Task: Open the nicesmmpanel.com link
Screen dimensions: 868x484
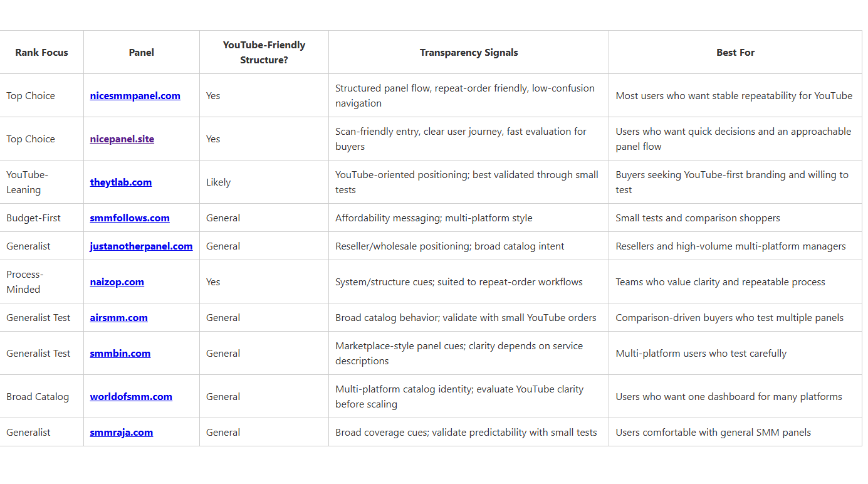Action: tap(135, 96)
